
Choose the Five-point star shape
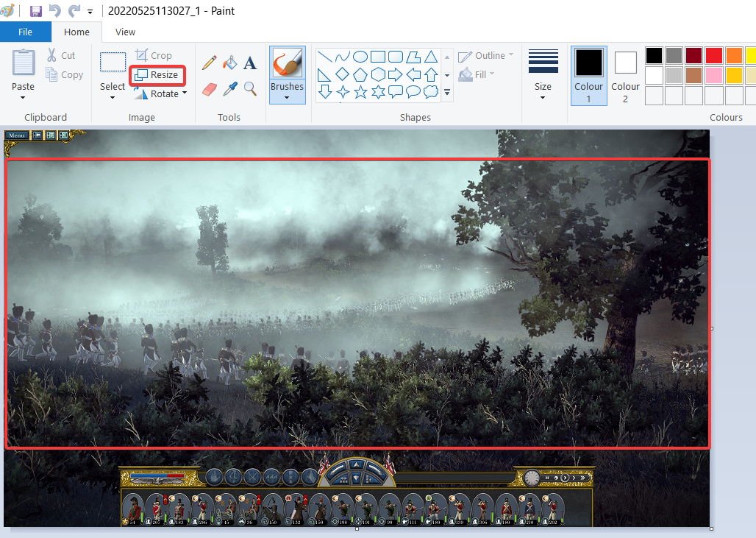(x=360, y=92)
